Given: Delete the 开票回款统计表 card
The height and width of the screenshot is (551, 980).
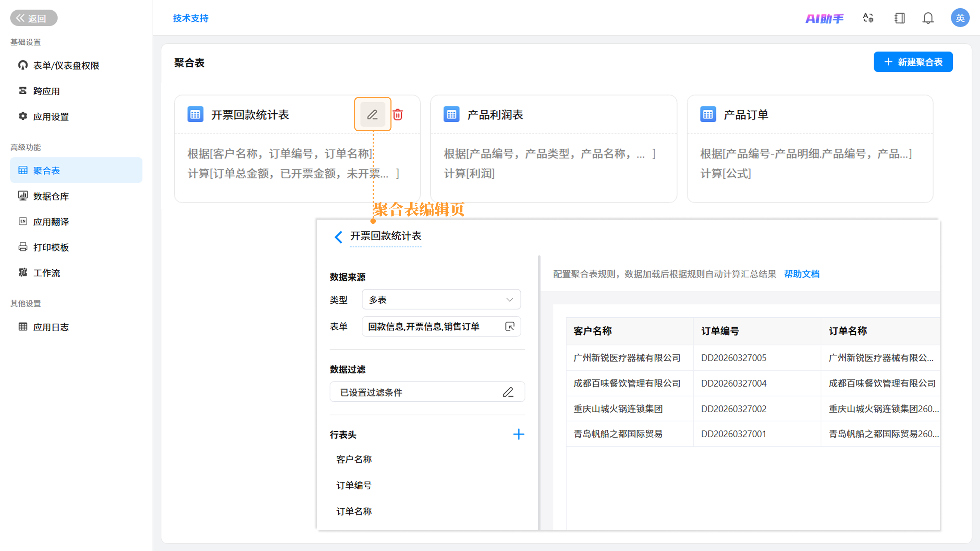Looking at the screenshot, I should pyautogui.click(x=398, y=114).
